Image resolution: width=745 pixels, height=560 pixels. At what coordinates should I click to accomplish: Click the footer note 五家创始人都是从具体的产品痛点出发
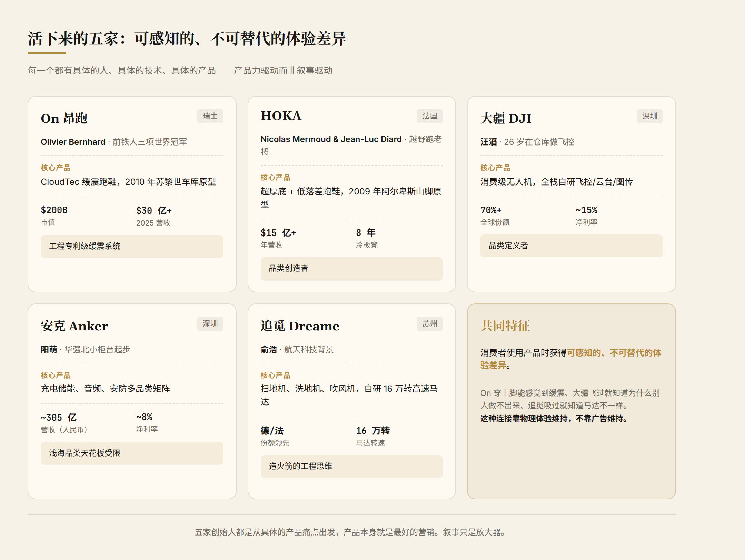pos(351,532)
